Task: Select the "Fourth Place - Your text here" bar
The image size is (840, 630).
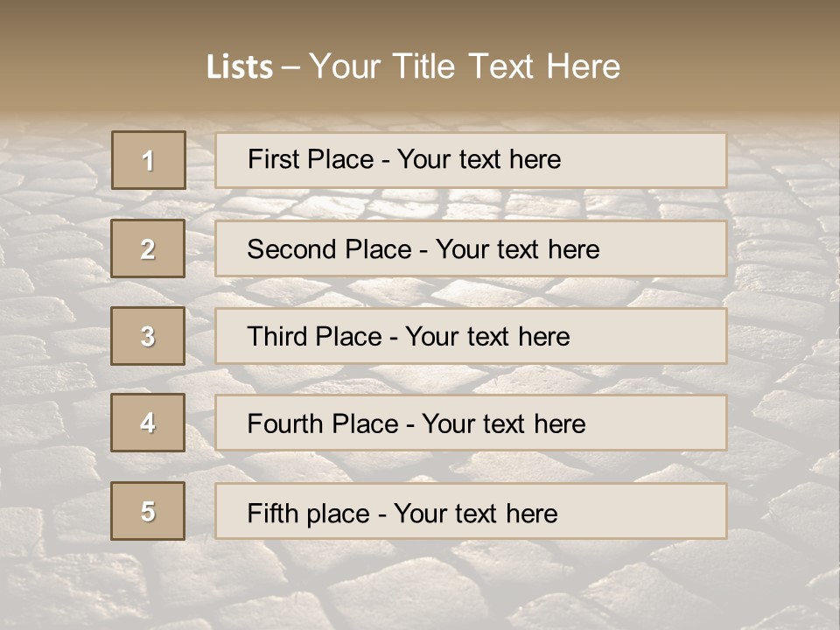Action: tap(471, 423)
